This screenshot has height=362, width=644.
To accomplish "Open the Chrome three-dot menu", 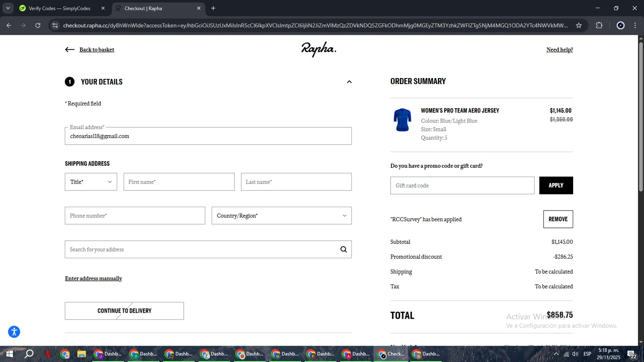I will point(635,25).
